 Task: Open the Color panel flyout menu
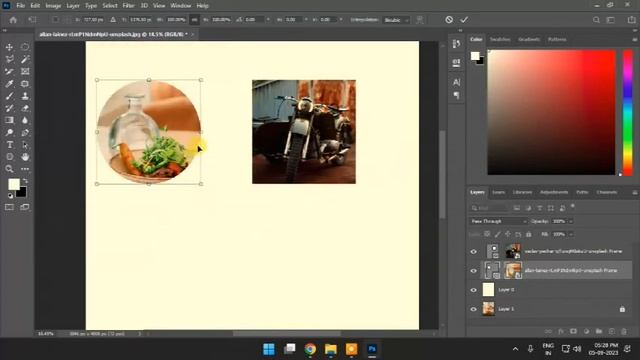click(x=635, y=40)
